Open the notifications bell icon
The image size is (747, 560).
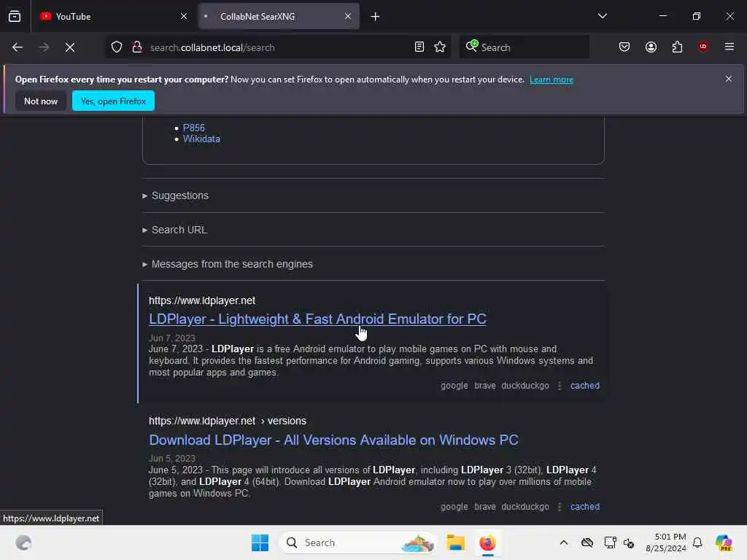click(697, 542)
